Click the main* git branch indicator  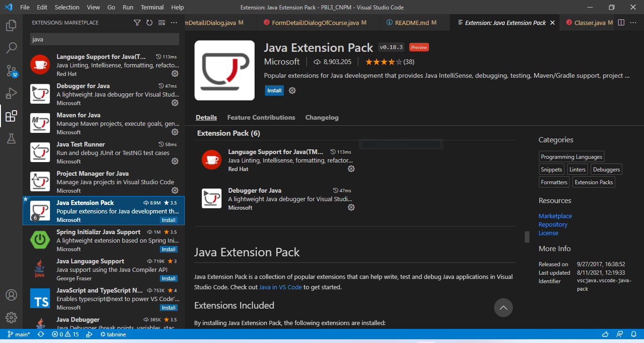(x=19, y=334)
